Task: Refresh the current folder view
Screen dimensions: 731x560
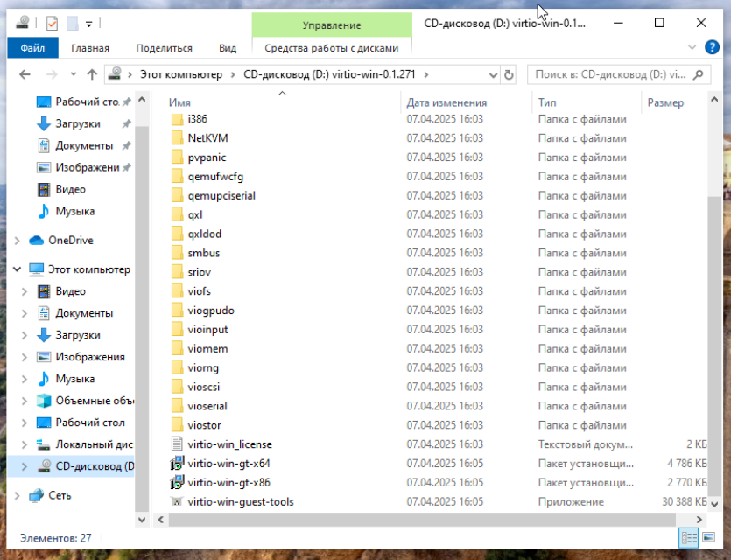Action: pyautogui.click(x=510, y=75)
